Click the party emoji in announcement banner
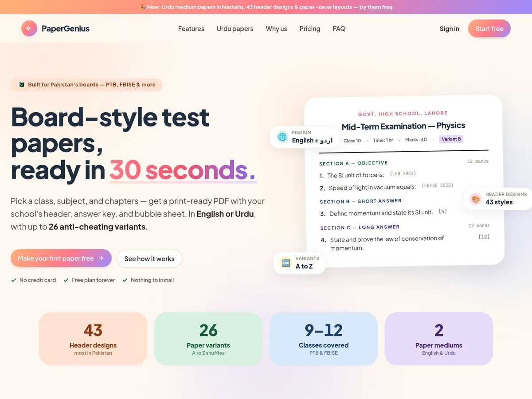This screenshot has height=399, width=532. (143, 7)
